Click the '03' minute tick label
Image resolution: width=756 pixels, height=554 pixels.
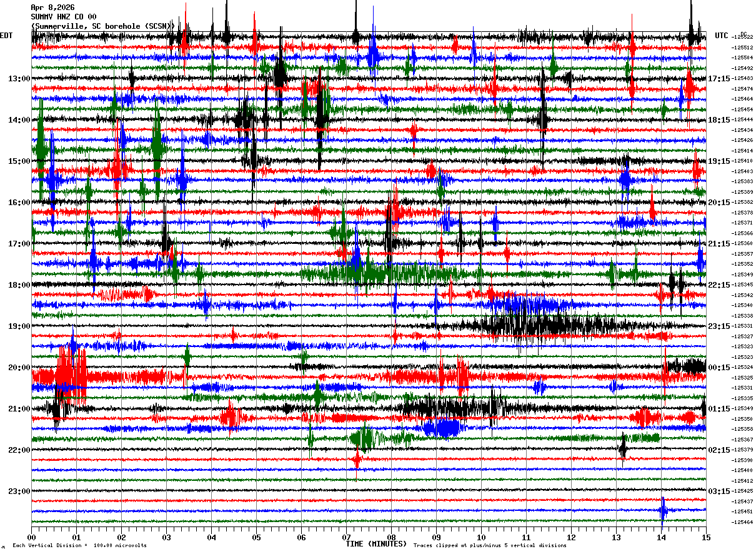point(166,538)
